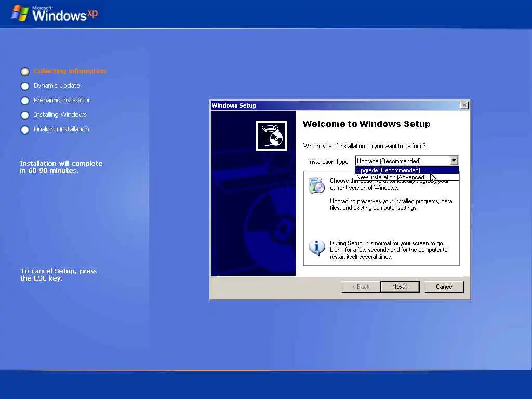Image resolution: width=532 pixels, height=399 pixels.
Task: Click the Installation Type combo box field
Action: pyautogui.click(x=406, y=161)
